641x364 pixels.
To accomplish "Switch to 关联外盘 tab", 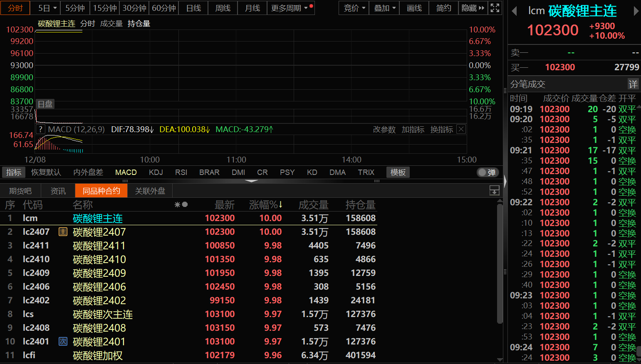I will pyautogui.click(x=150, y=191).
